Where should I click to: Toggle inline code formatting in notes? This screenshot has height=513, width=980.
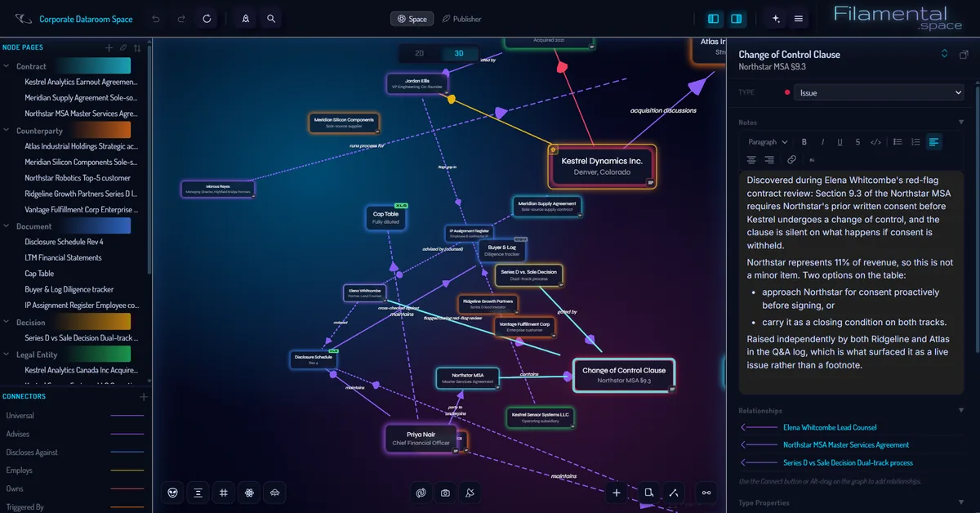point(875,142)
